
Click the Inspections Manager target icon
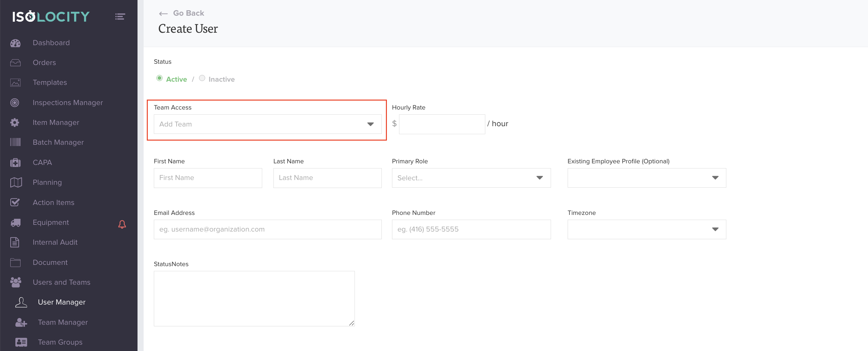click(15, 102)
